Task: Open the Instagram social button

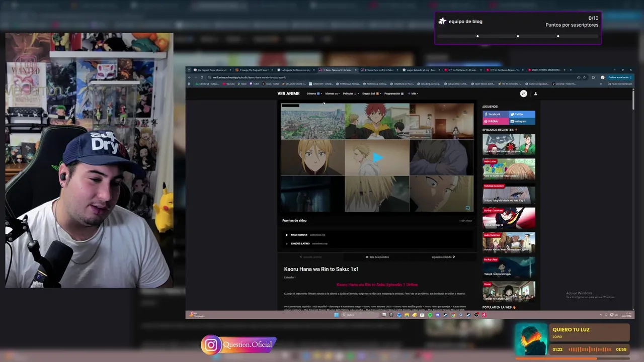Action: point(522,121)
